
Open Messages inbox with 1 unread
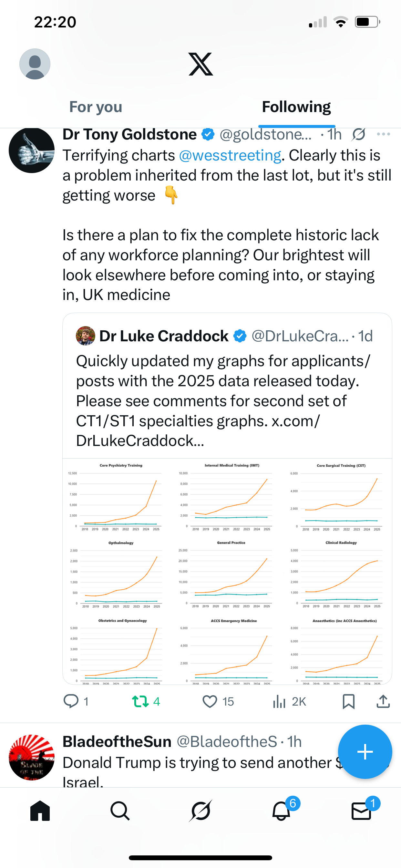pyautogui.click(x=362, y=811)
